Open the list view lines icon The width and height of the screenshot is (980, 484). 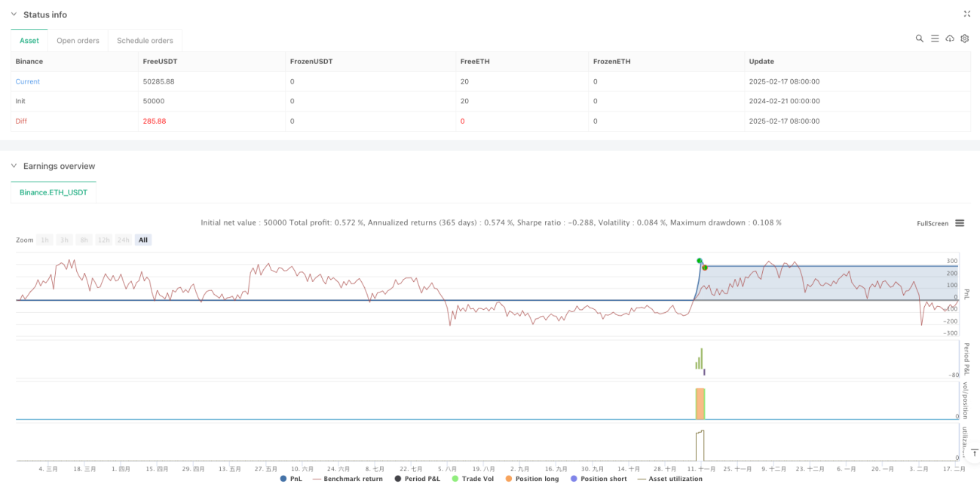[x=935, y=38]
